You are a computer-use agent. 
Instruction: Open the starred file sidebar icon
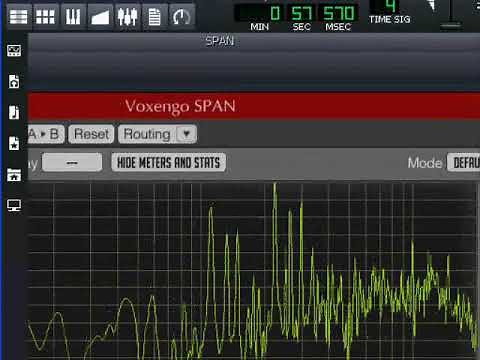(x=14, y=143)
